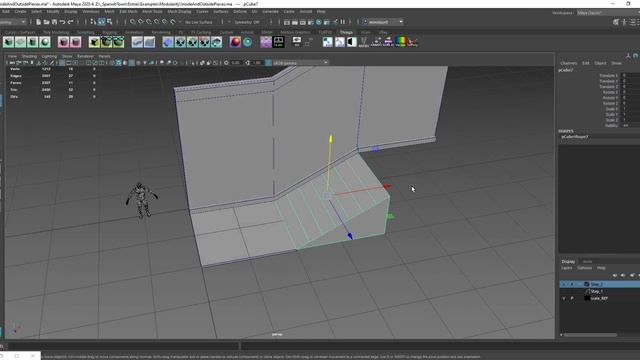
Task: Open the viewport Shading menu
Action: tap(29, 56)
